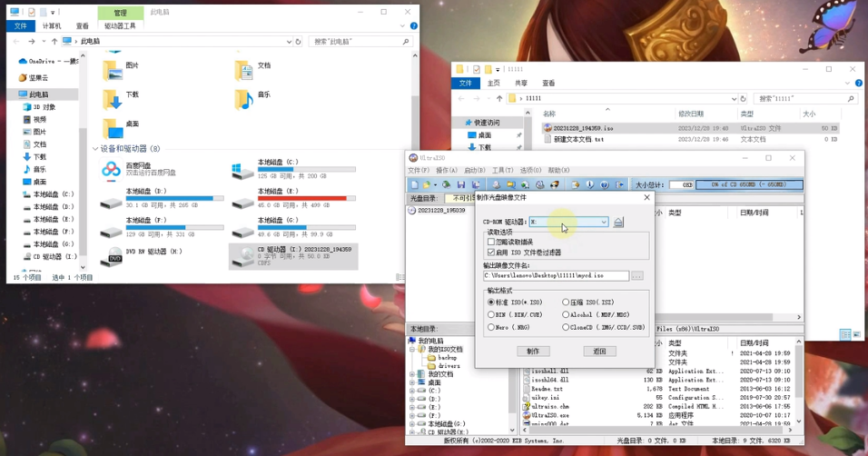Close the 制作光盘映像文件 dialog

646,197
